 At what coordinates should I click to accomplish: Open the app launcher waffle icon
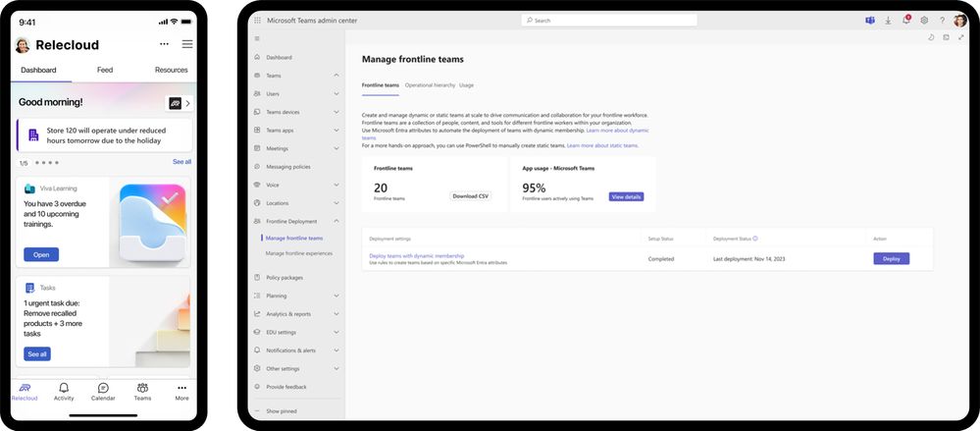257,20
